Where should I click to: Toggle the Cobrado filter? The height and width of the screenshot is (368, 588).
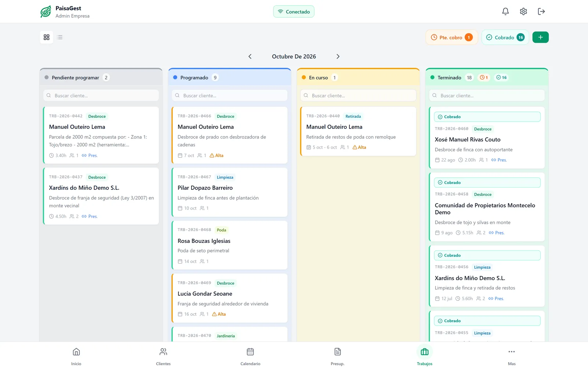coord(505,37)
